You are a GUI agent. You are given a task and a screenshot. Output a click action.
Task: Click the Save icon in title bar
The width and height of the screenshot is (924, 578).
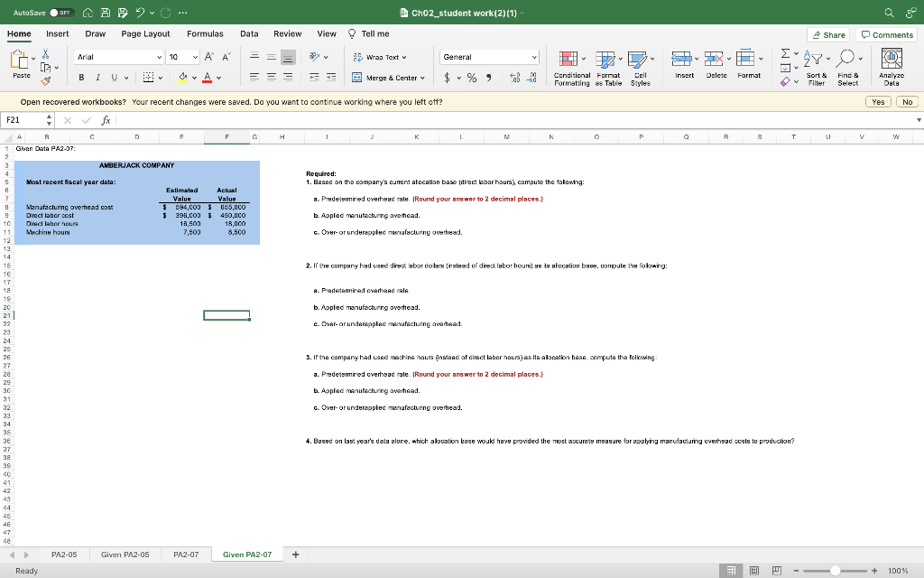coord(106,13)
